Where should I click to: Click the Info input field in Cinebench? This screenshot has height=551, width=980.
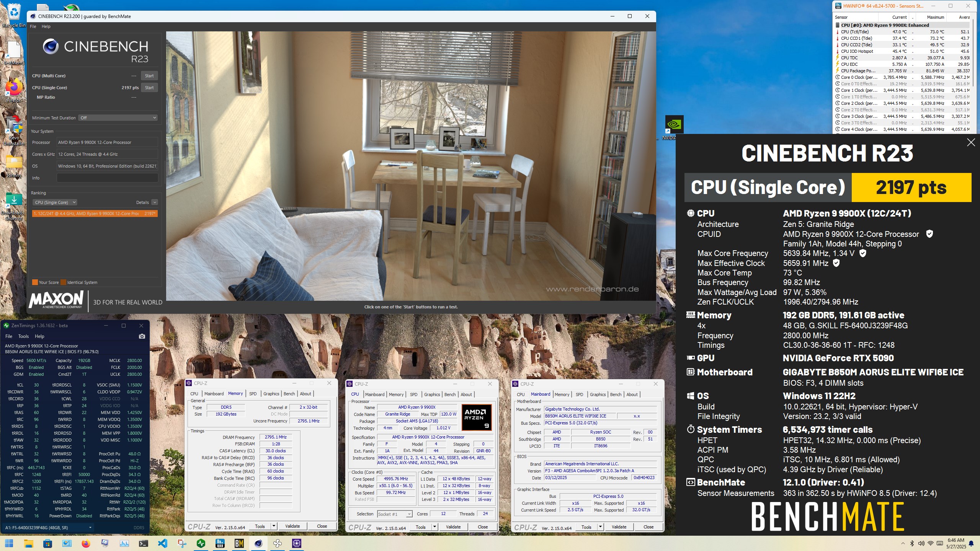tap(107, 178)
